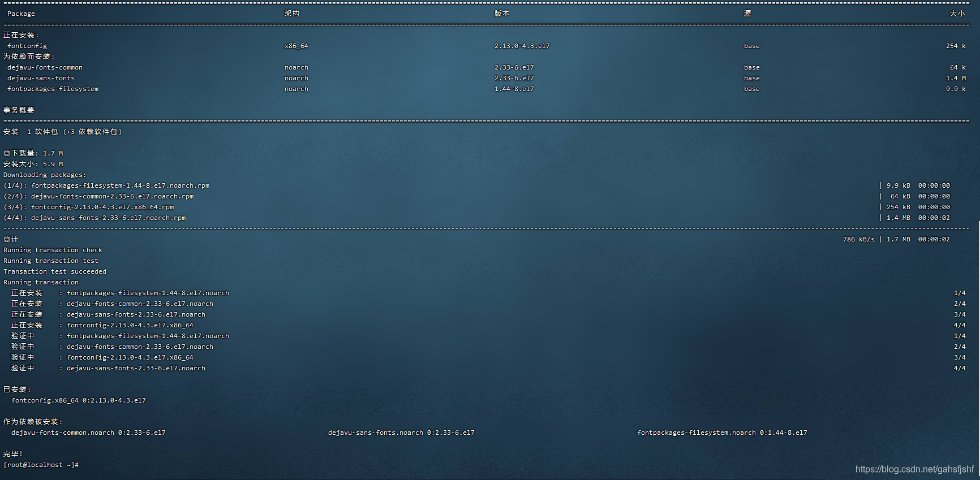Click 'dejavu-fonts-common' in dependency list
Image resolution: width=980 pixels, height=480 pixels.
[45, 67]
